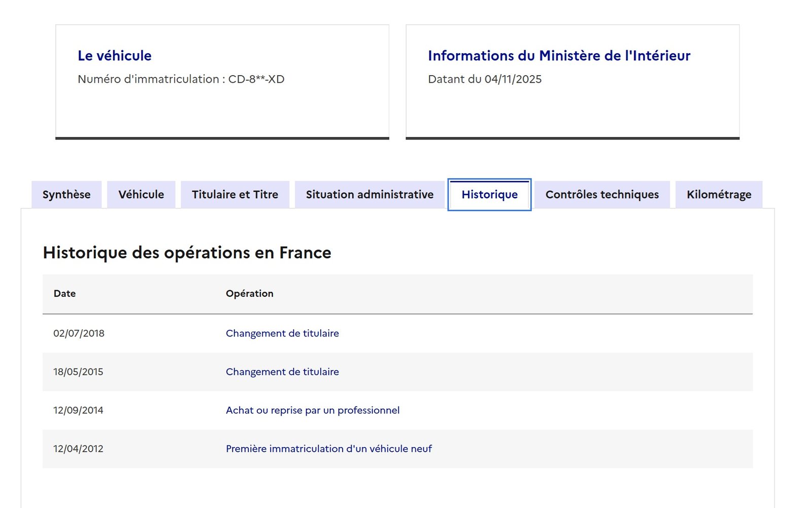
Task: Select the 12/04/2012 date cell
Action: coord(78,449)
